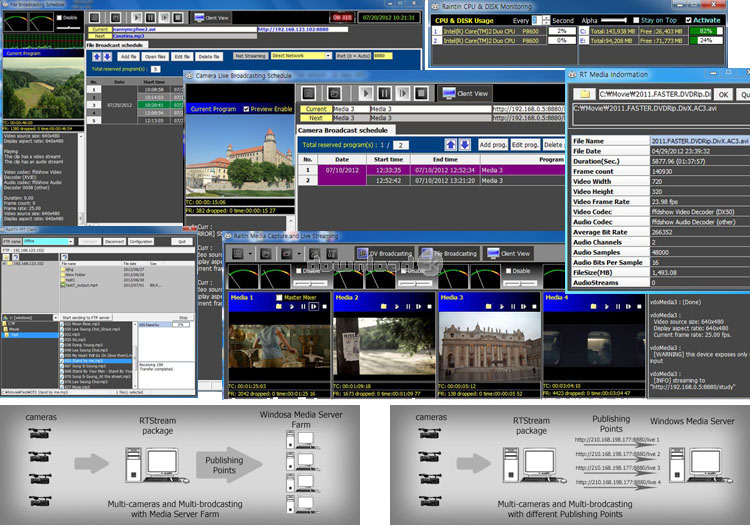Click the Configuration button in FTP client

point(141,241)
